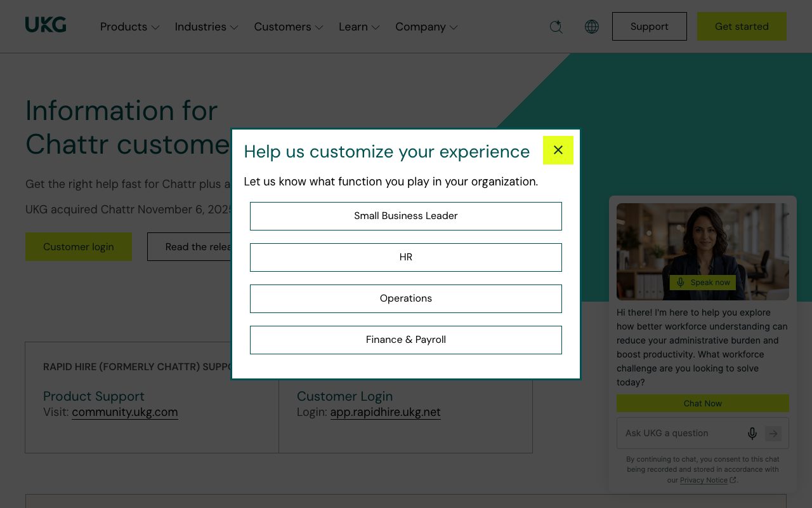Open the globe language selector

592,27
